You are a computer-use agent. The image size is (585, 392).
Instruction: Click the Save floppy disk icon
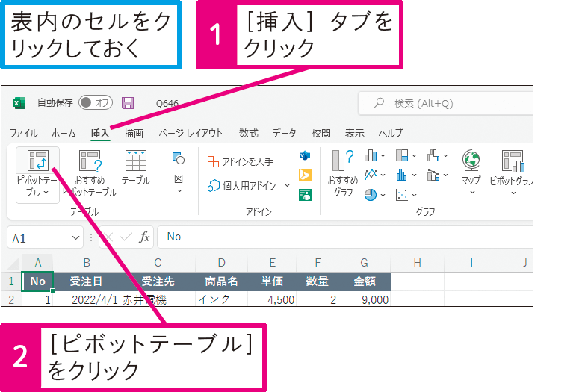128,103
